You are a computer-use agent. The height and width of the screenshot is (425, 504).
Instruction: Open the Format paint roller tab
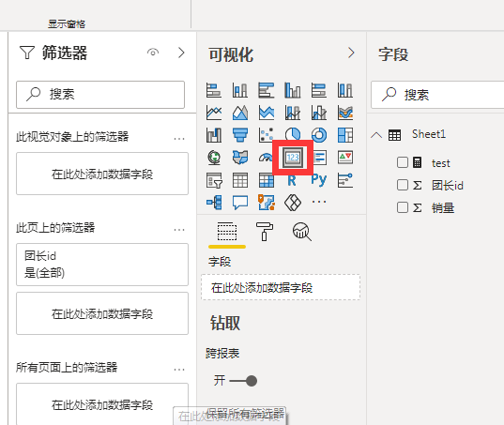click(x=265, y=232)
